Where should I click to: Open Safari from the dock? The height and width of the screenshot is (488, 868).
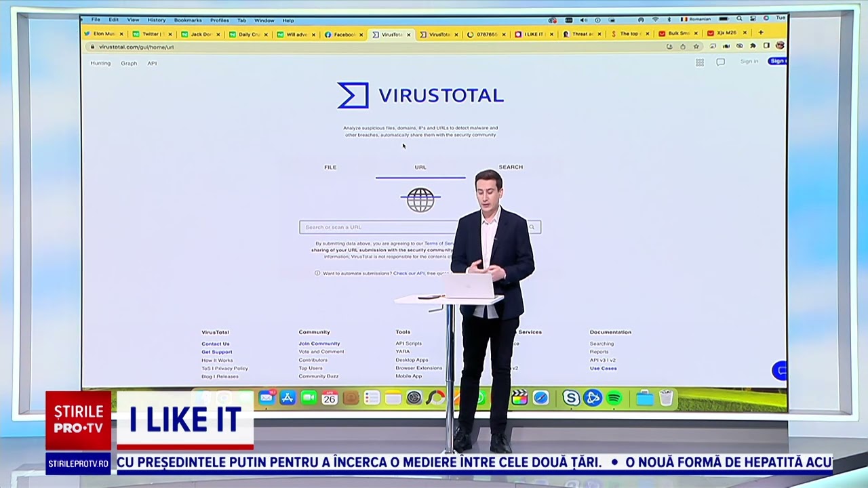pos(540,398)
